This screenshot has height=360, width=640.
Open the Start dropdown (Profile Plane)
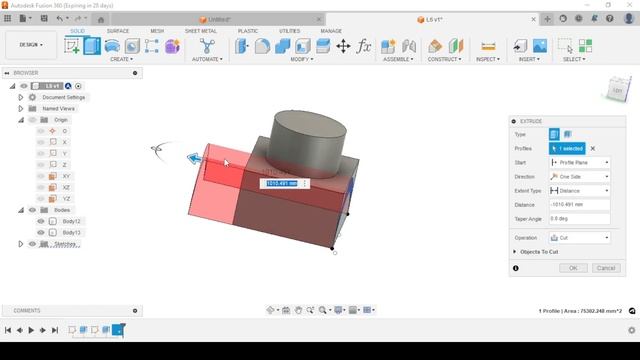pyautogui.click(x=580, y=162)
